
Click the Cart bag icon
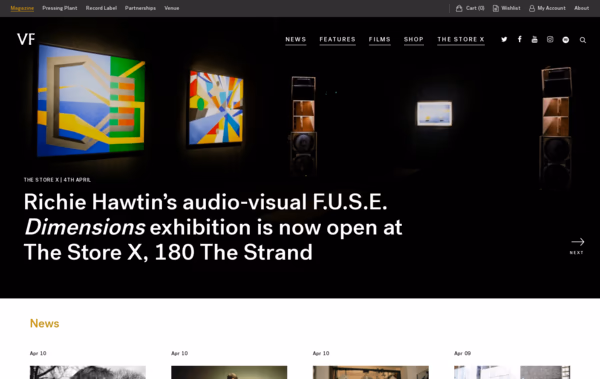click(459, 8)
